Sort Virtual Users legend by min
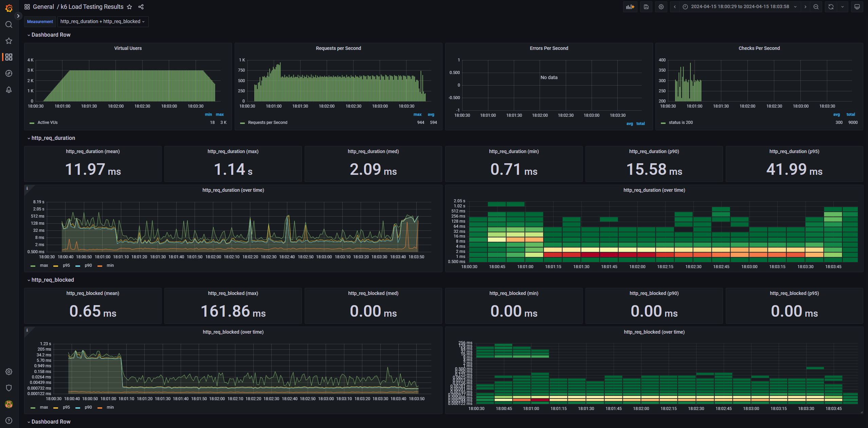Viewport: 868px width, 428px height. pos(208,114)
